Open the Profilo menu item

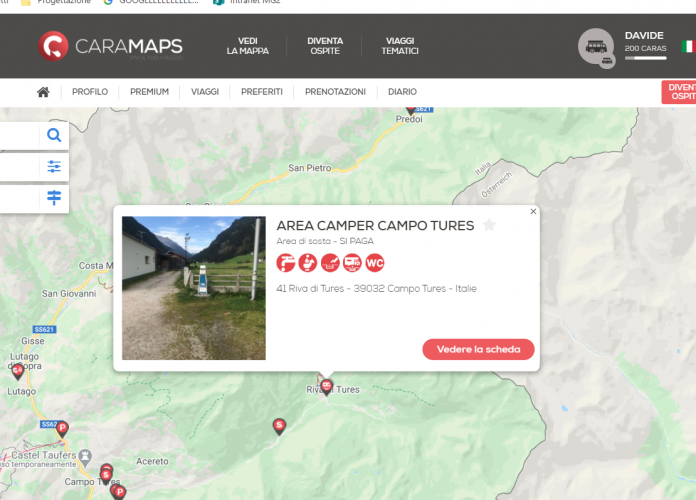(x=90, y=92)
